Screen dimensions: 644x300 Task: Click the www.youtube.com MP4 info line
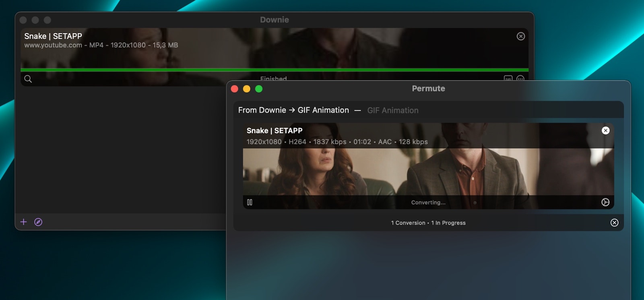coord(101,45)
